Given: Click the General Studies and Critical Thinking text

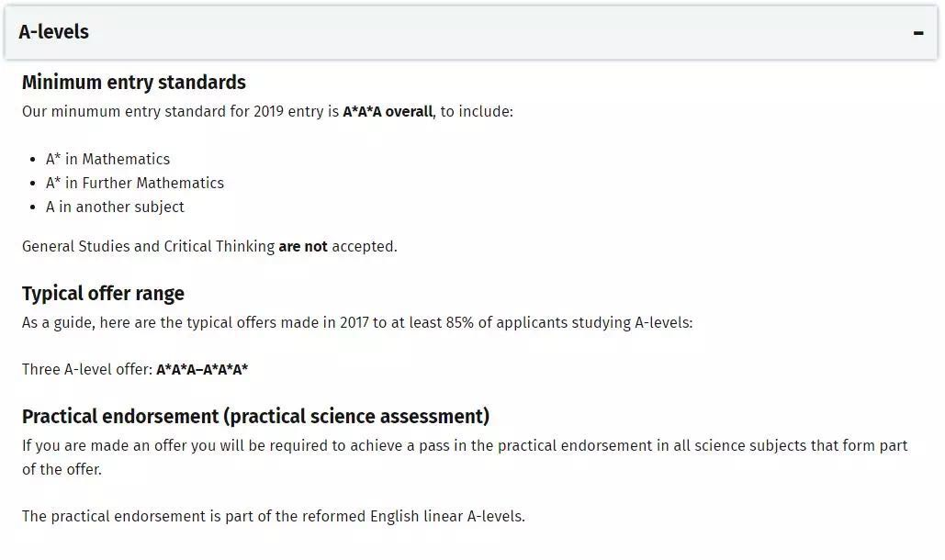Looking at the screenshot, I should pos(147,246).
